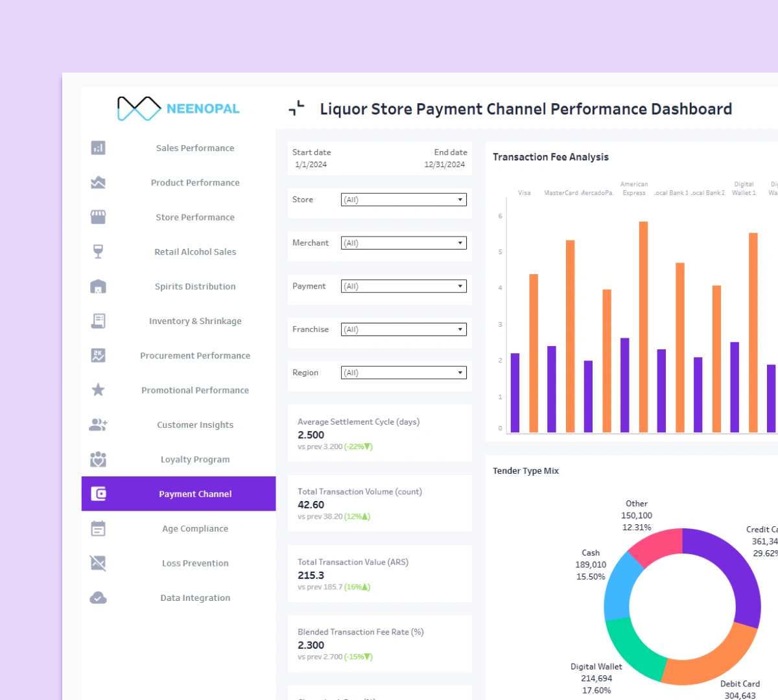Click the Promotional Performance star icon
The width and height of the screenshot is (778, 700).
click(x=98, y=390)
